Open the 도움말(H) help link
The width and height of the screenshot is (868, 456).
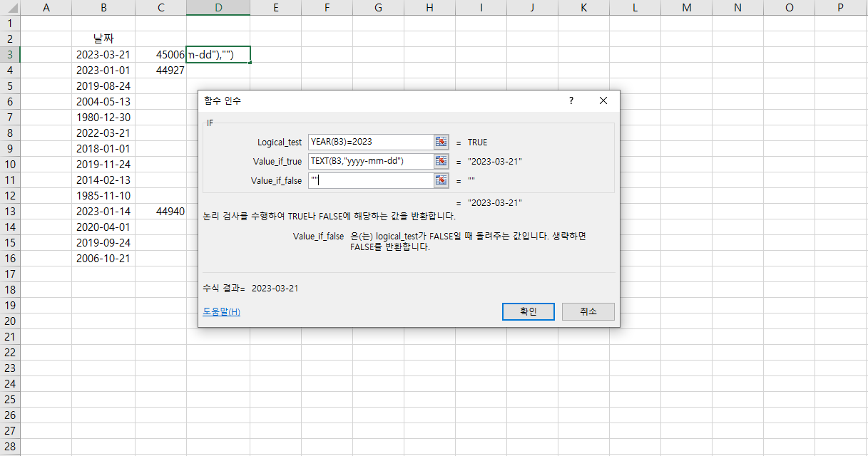point(221,312)
